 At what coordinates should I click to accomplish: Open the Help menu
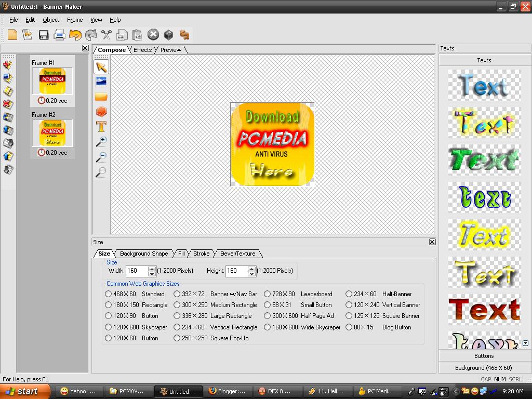tap(115, 20)
